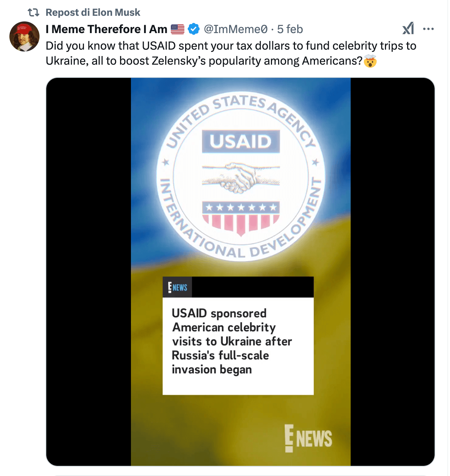
Task: Click the left black letterbox area of the video
Action: 88,272
